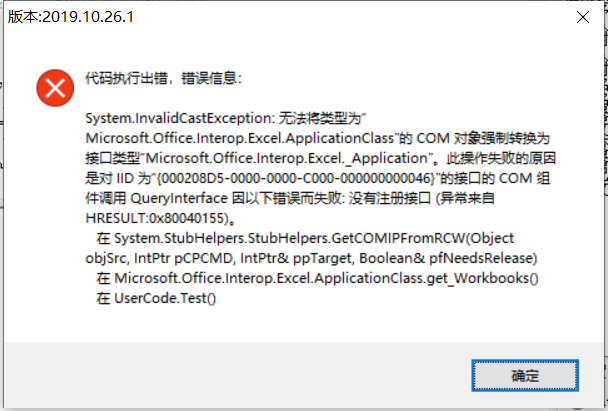Click the text COM 对象强制转换为
Viewport: 608px width, 411px height.
(483, 138)
